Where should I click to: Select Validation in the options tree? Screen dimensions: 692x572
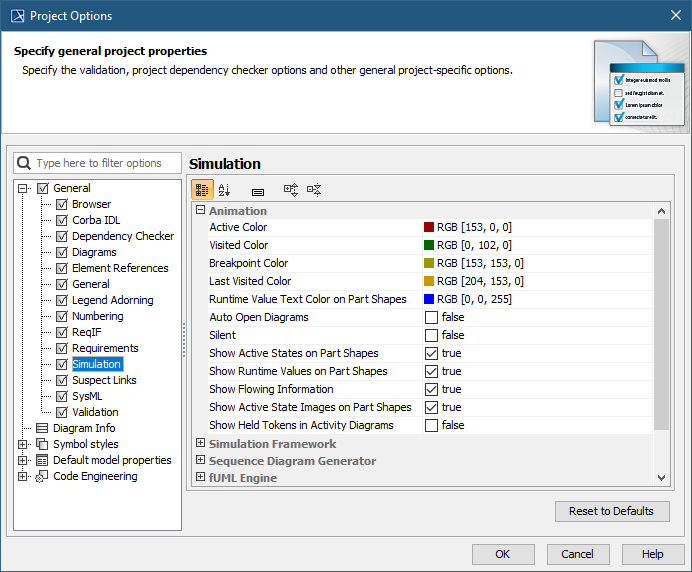95,412
